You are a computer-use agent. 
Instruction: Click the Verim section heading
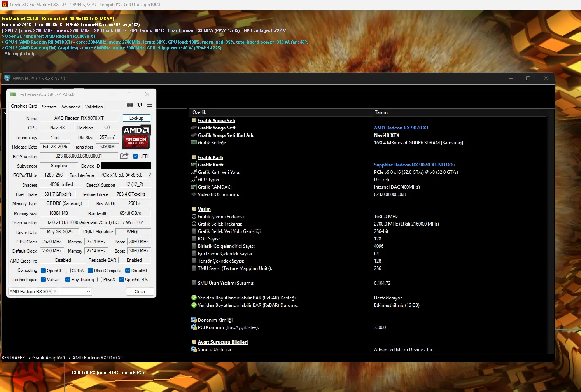point(204,209)
